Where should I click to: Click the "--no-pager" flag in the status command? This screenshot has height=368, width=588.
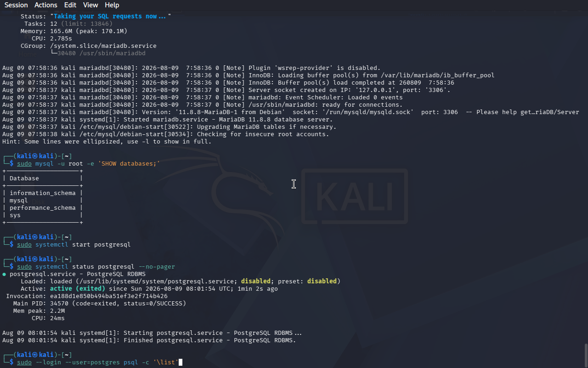click(x=157, y=266)
